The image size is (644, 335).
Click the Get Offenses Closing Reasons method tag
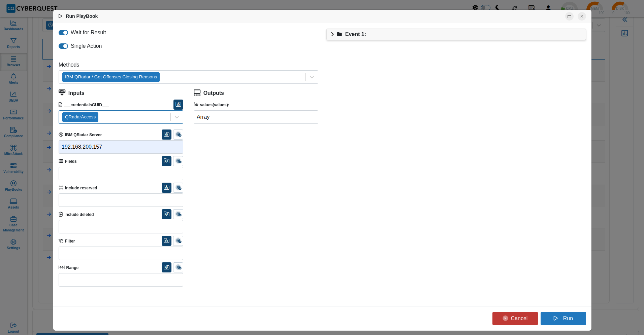pyautogui.click(x=111, y=77)
